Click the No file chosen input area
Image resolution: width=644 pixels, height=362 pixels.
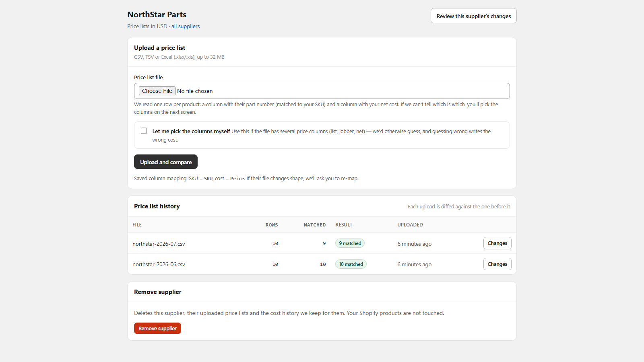pyautogui.click(x=322, y=91)
